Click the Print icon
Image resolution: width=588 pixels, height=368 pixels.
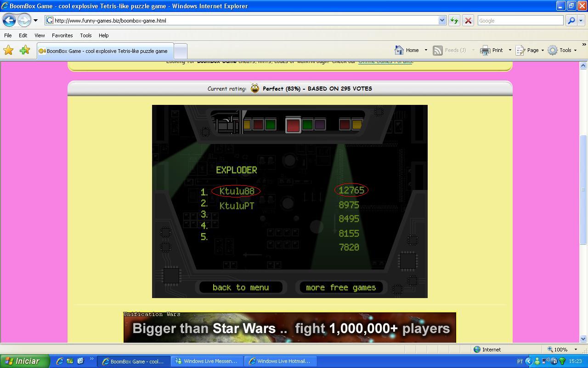(485, 50)
